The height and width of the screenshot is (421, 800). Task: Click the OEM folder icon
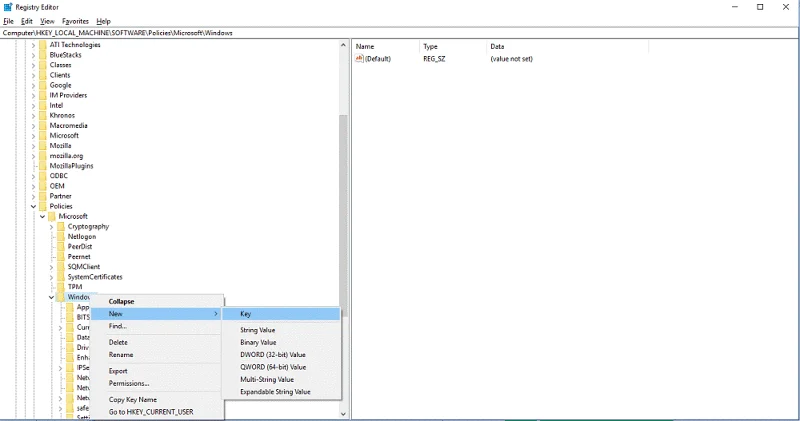43,186
